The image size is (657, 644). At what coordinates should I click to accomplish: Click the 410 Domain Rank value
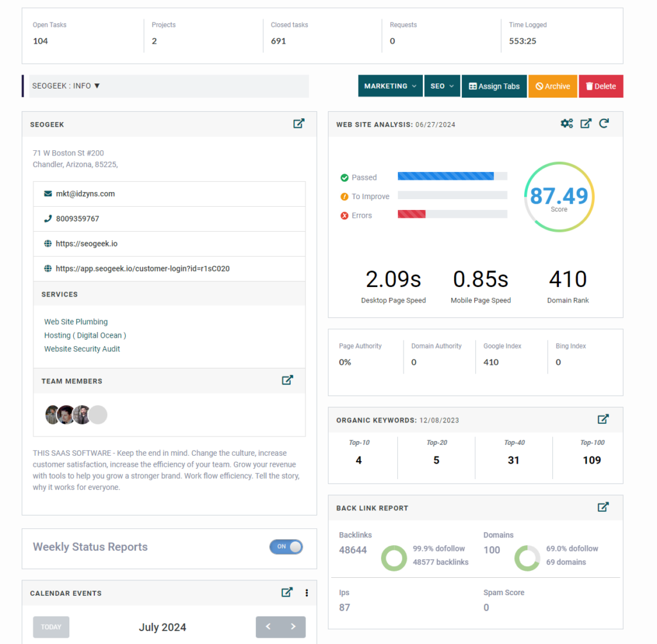pyautogui.click(x=568, y=279)
